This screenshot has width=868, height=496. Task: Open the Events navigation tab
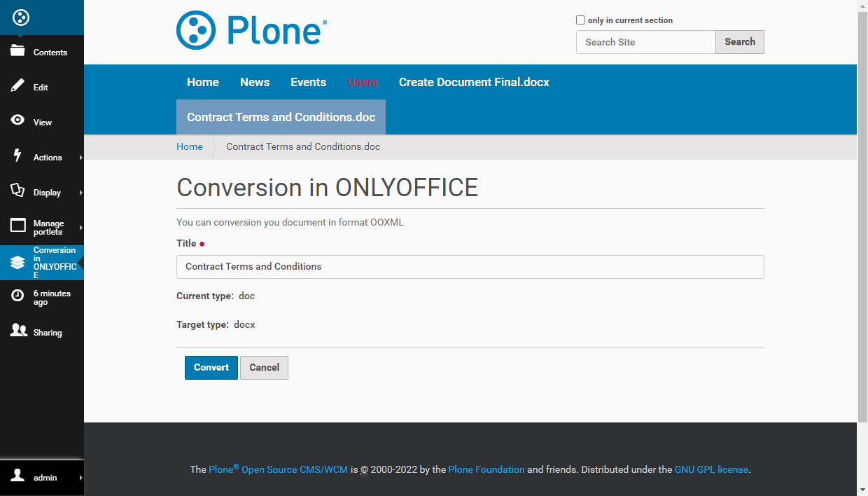[309, 82]
